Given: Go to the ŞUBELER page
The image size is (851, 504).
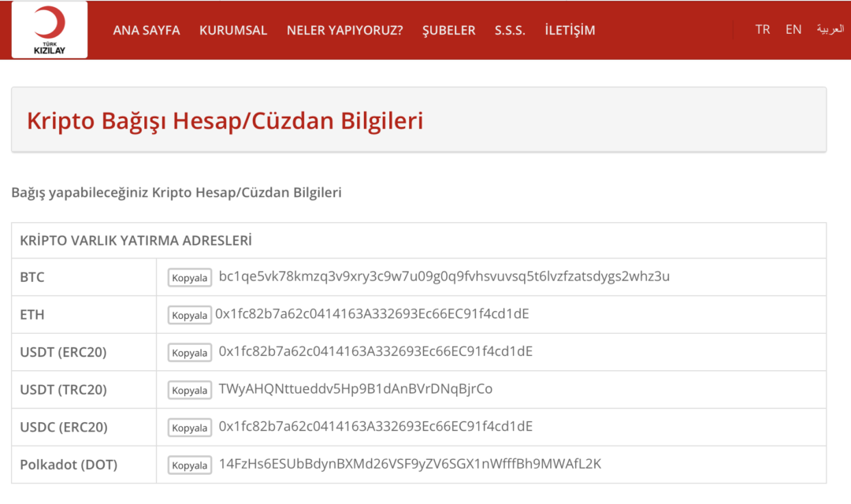Looking at the screenshot, I should pos(449,31).
